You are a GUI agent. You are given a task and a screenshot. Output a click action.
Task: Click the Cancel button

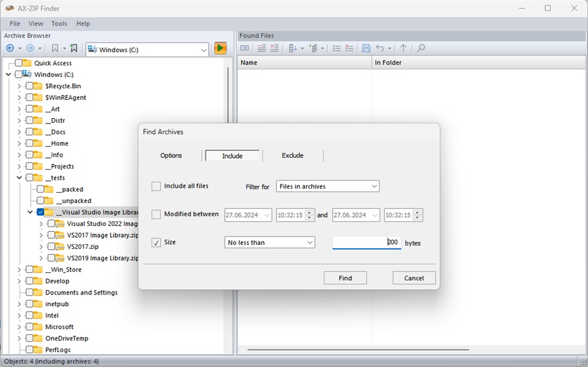click(414, 278)
